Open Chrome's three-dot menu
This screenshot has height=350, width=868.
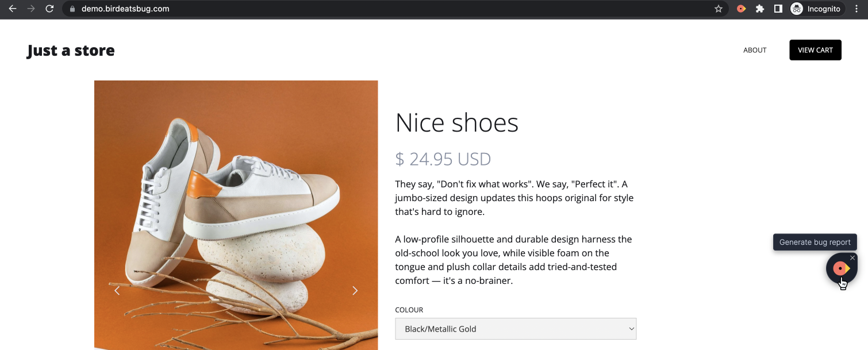pos(857,9)
